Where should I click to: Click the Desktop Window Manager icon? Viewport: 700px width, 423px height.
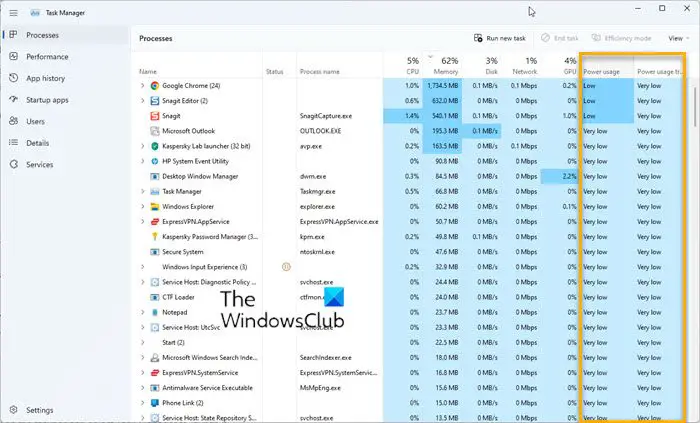[154, 176]
